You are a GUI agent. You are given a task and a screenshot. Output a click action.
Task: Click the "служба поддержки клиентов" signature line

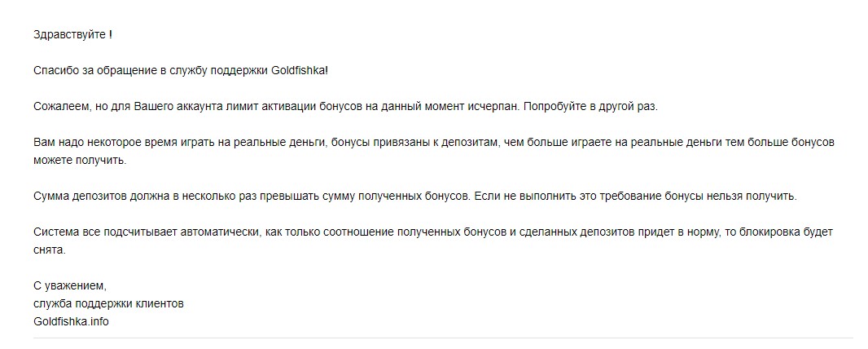pos(108,304)
